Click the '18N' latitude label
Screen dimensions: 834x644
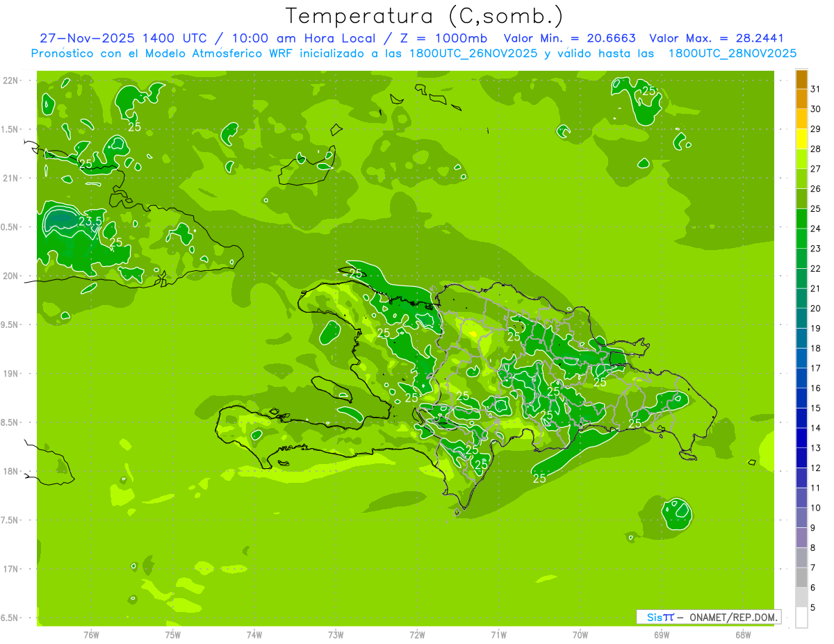(x=12, y=471)
